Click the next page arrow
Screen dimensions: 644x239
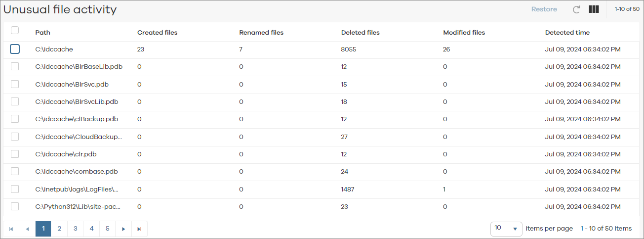123,229
